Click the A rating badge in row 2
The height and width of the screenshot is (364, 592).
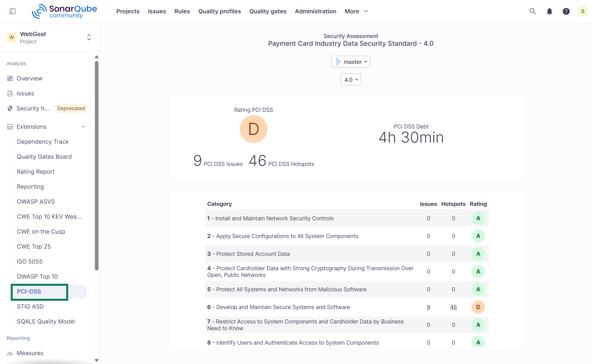478,236
